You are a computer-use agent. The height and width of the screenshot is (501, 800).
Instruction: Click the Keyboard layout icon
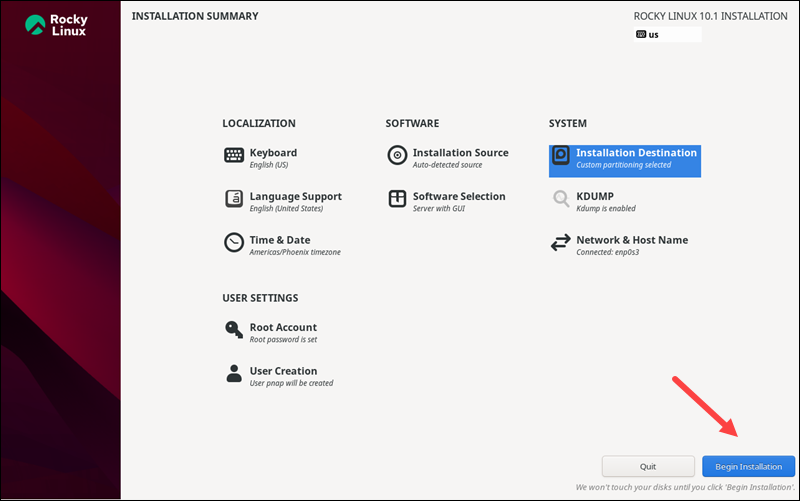[234, 155]
